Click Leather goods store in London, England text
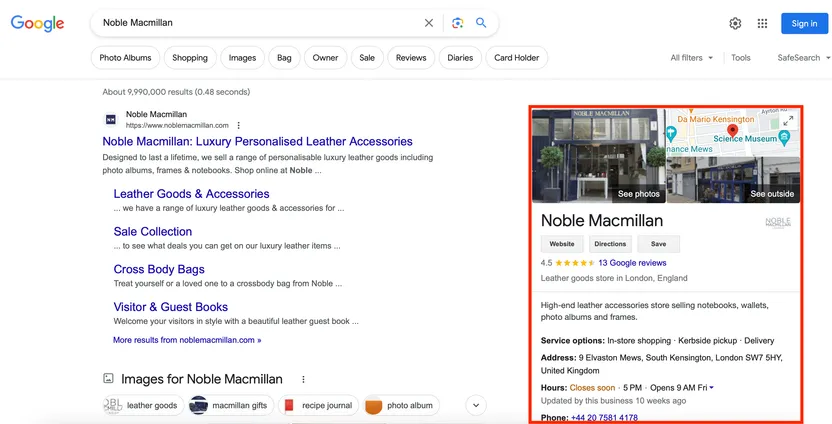Screen dimensions: 832x424 tap(614, 278)
